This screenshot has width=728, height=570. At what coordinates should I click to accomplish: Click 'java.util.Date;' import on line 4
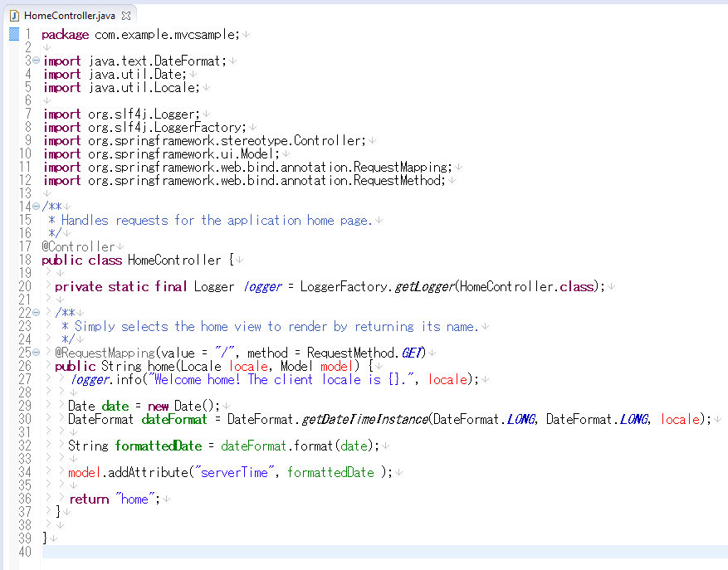138,75
